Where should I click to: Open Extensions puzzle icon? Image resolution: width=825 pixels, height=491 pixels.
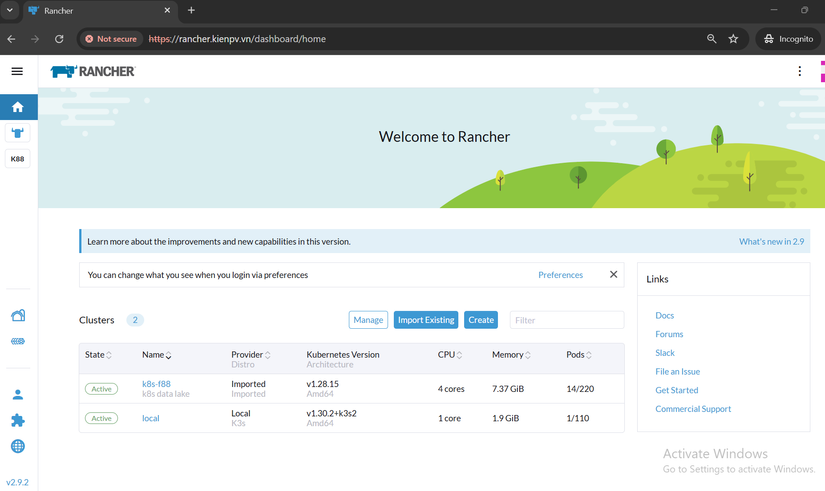pyautogui.click(x=18, y=420)
